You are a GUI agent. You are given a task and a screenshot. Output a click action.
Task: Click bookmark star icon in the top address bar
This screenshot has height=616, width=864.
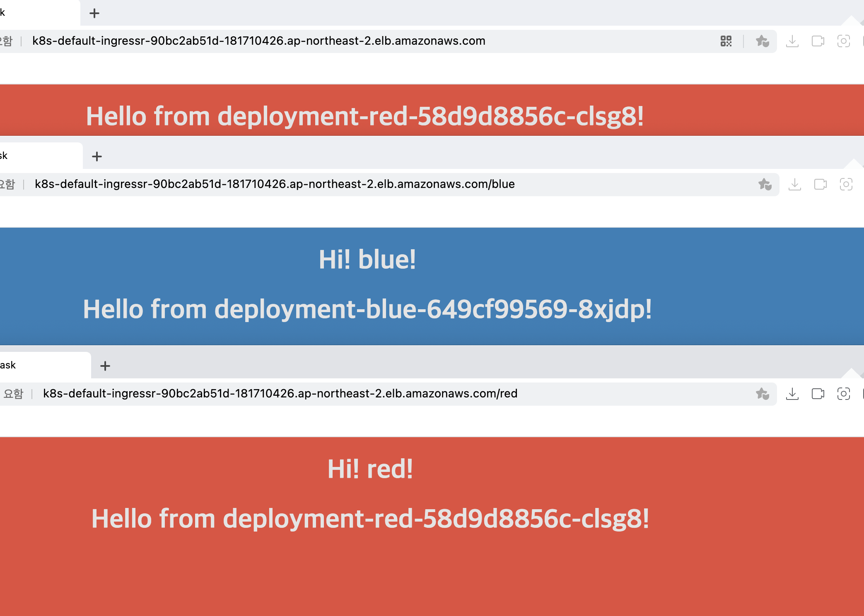(762, 41)
